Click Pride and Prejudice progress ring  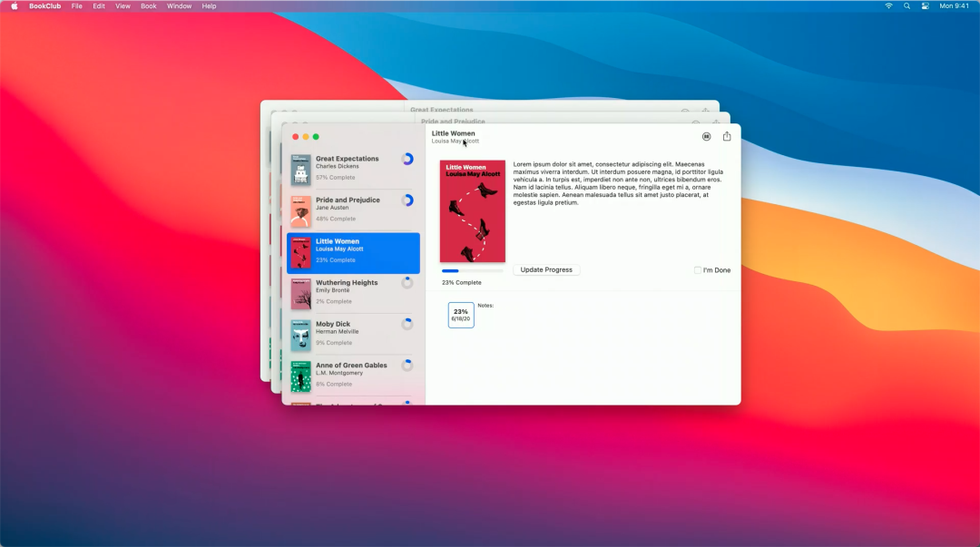tap(407, 200)
